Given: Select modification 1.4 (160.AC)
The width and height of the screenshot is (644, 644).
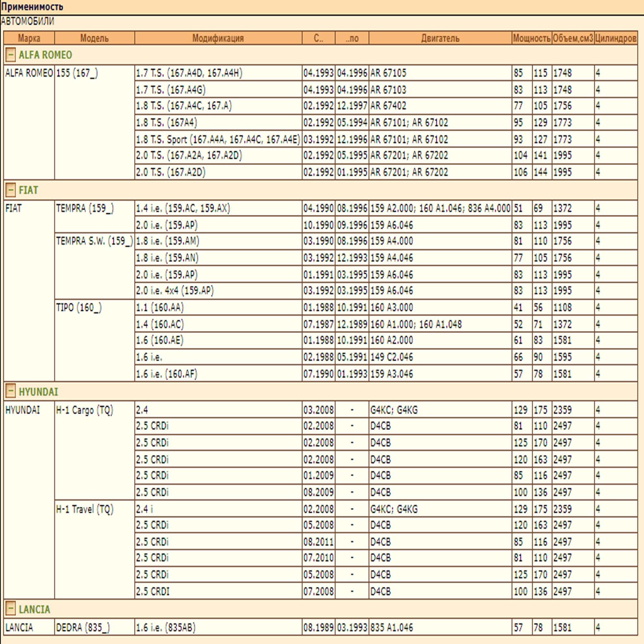Looking at the screenshot, I should point(160,324).
